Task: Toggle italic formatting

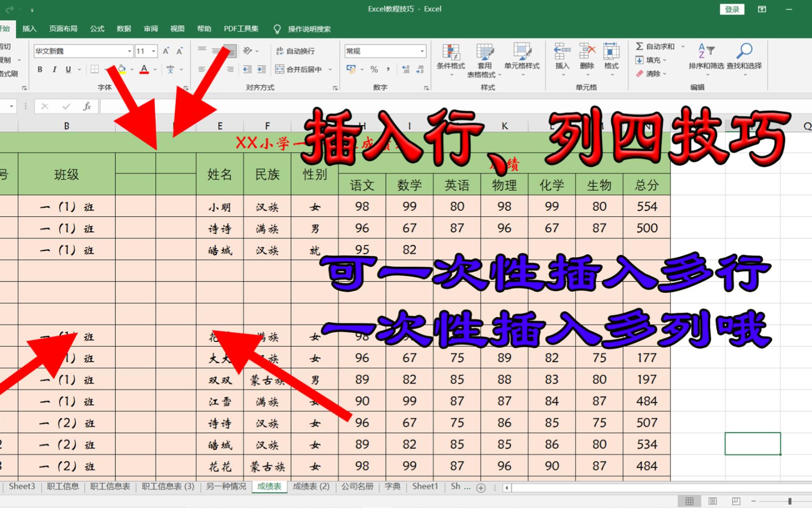Action: click(x=54, y=70)
